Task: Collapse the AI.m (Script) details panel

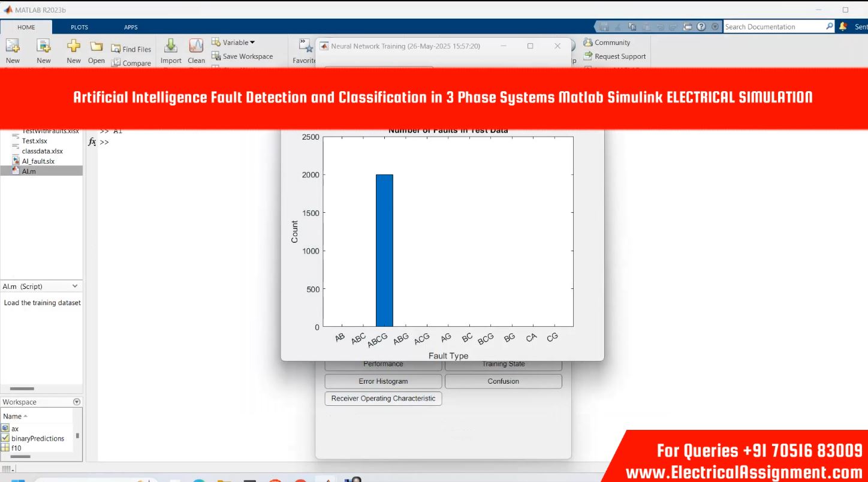Action: click(75, 287)
